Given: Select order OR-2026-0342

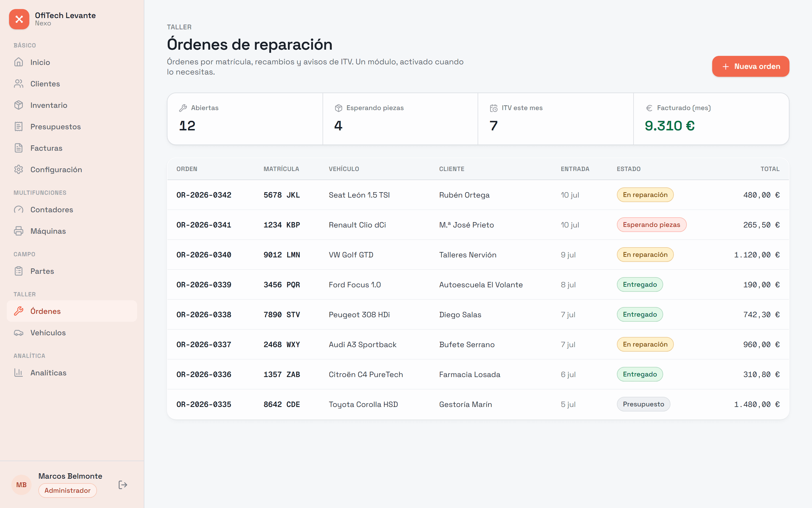Looking at the screenshot, I should click(x=204, y=195).
